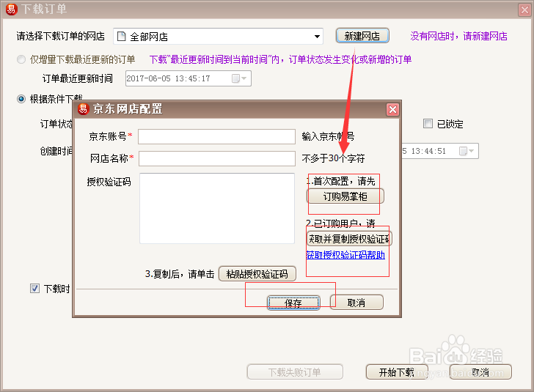This screenshot has height=392, width=534.
Task: Open calendar of 订单最近更新时间 field
Action: (238, 78)
